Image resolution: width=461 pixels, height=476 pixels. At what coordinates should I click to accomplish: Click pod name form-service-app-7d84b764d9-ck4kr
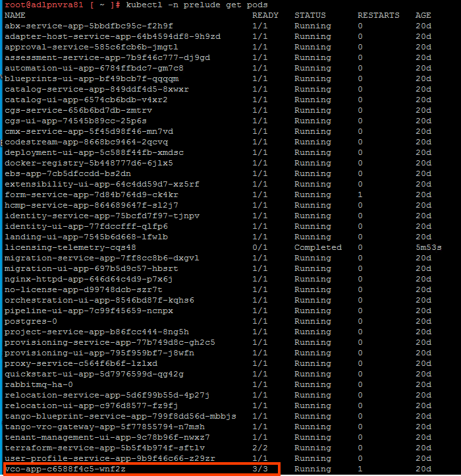click(x=92, y=194)
